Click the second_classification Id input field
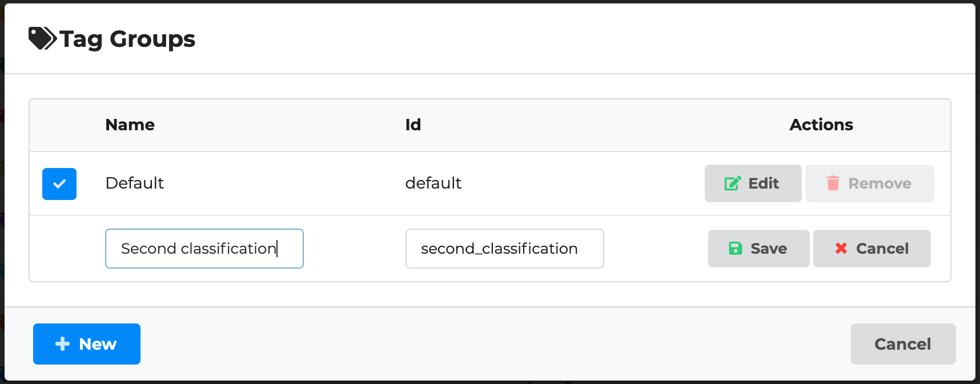The height and width of the screenshot is (384, 980). [504, 249]
